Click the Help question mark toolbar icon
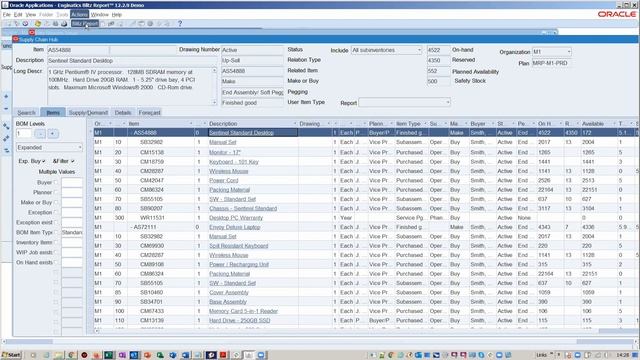The image size is (640, 360). pos(180,24)
